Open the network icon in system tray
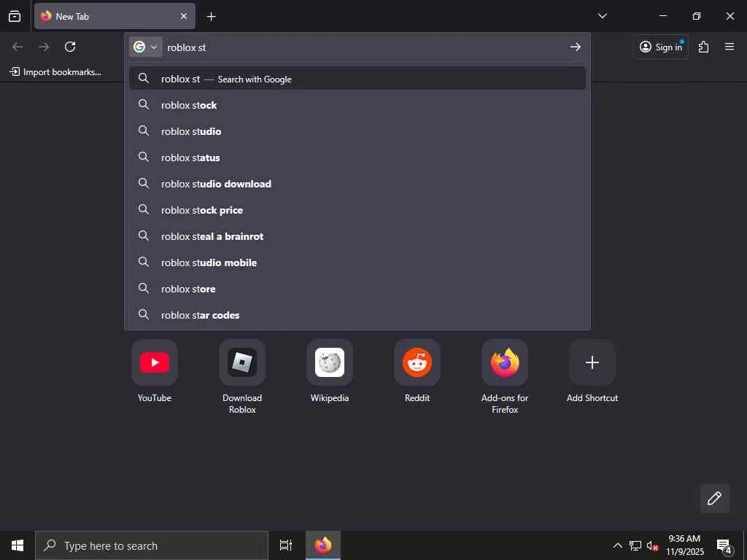 tap(635, 545)
